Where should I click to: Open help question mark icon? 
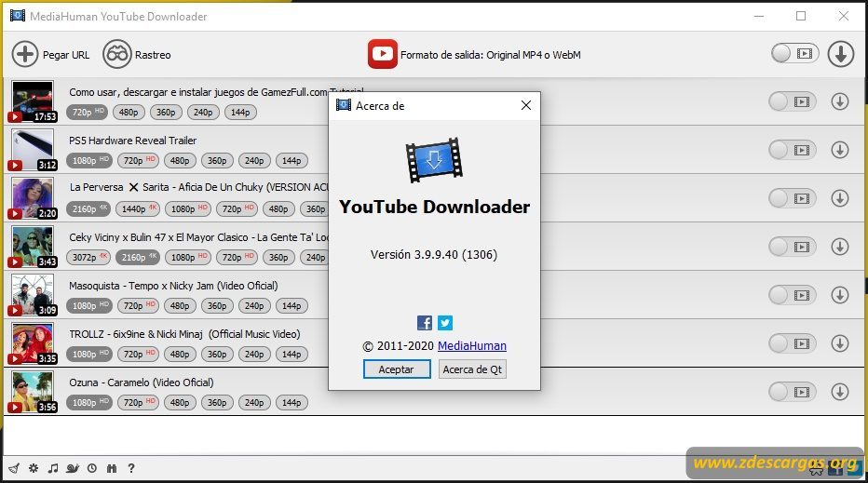[x=131, y=468]
